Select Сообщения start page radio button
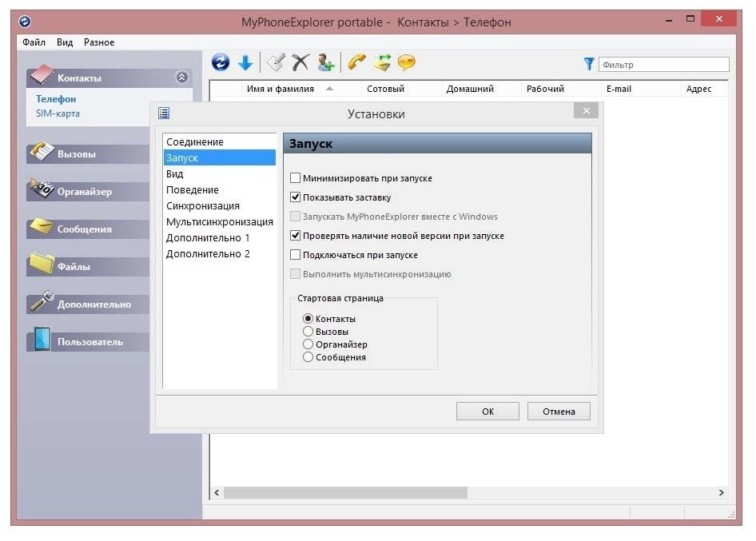The image size is (756, 541). click(308, 357)
